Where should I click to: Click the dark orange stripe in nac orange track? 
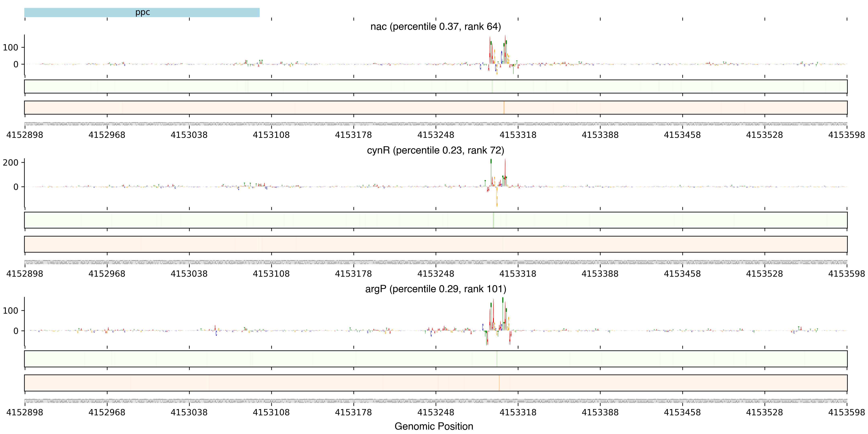pyautogui.click(x=504, y=107)
